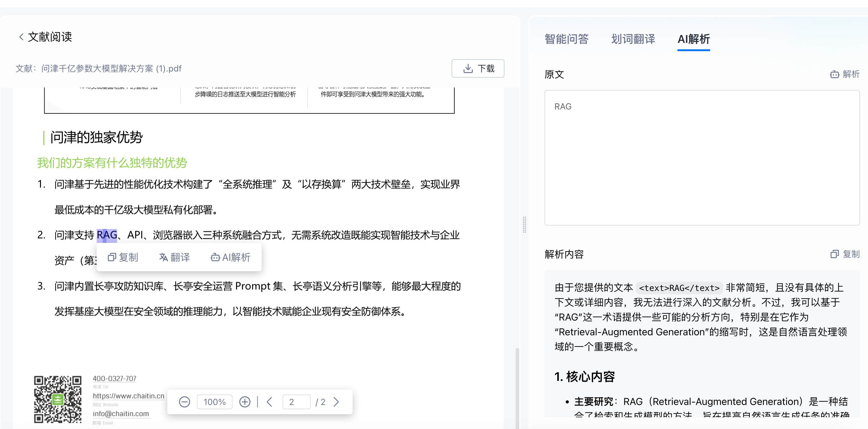
Task: Switch to 划词翻译 tab
Action: point(633,39)
